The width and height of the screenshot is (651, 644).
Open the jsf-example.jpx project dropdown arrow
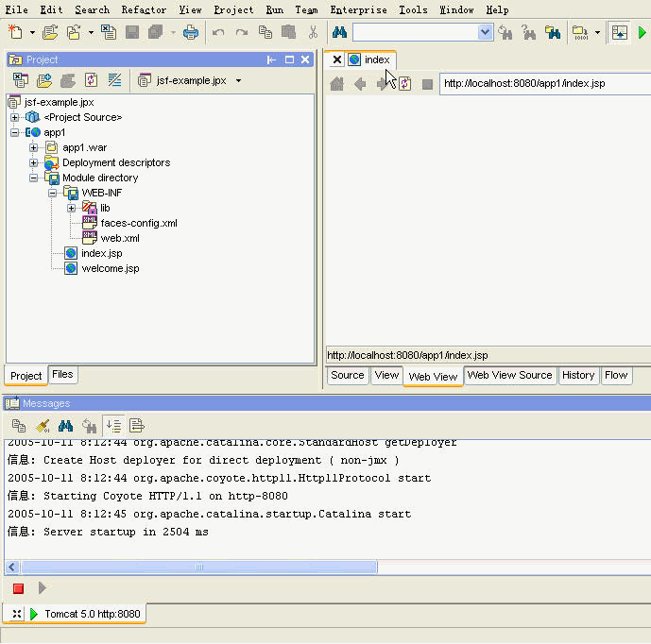[238, 80]
